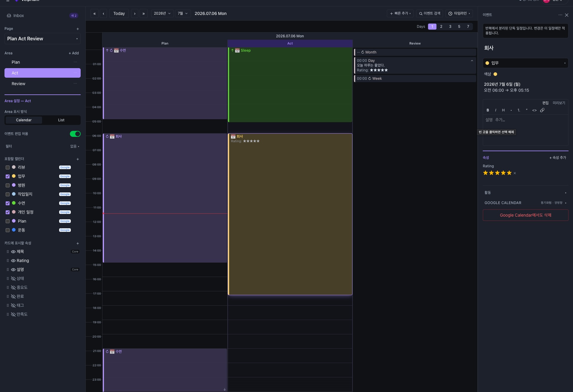Viewport: 573px width, 392px height.
Task: Click the event search magnifier button
Action: coord(430,13)
